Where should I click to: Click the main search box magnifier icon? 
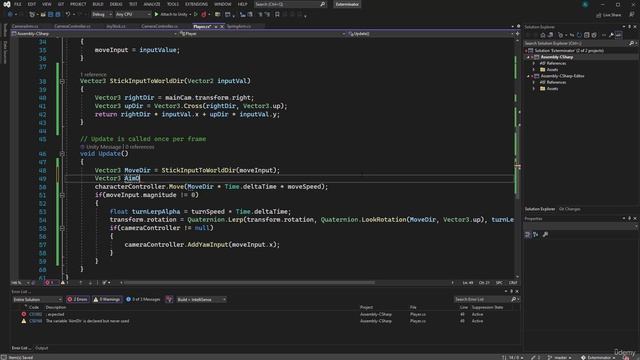322,4
